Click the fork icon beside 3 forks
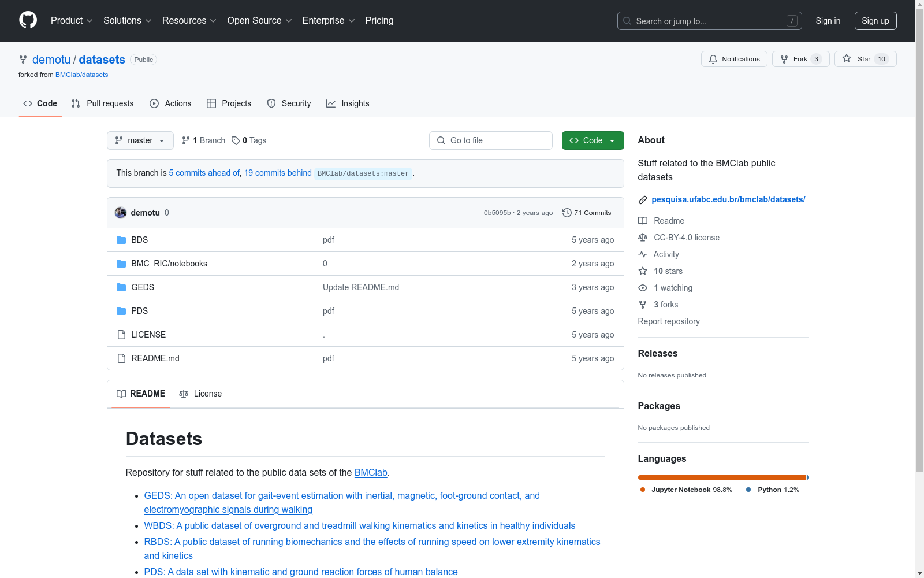 pyautogui.click(x=643, y=305)
